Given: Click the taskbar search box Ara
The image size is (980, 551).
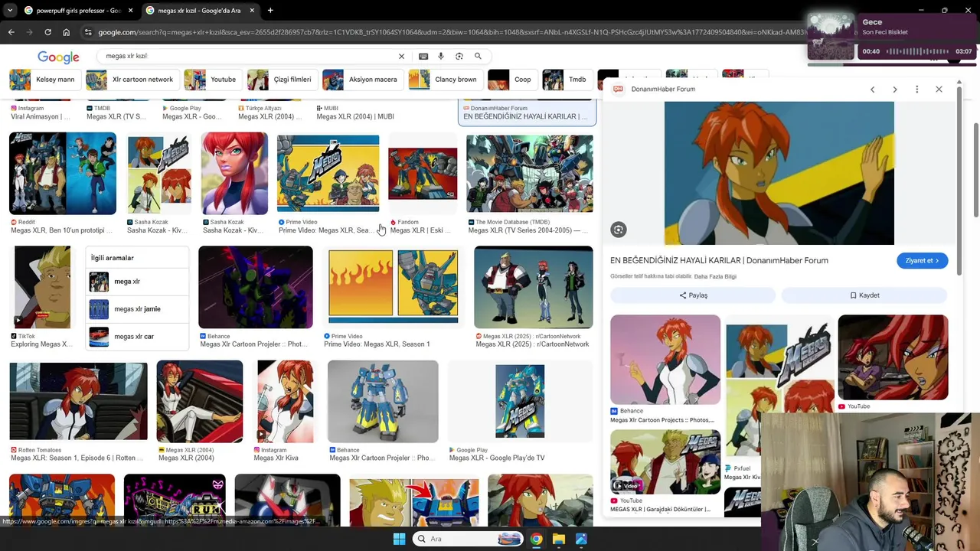Looking at the screenshot, I should [x=469, y=539].
